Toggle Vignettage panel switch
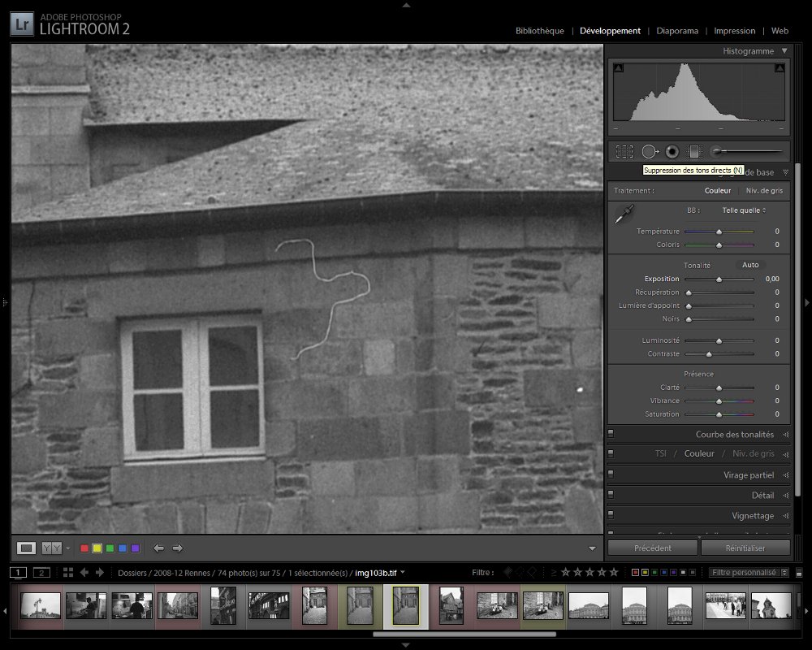 [611, 514]
